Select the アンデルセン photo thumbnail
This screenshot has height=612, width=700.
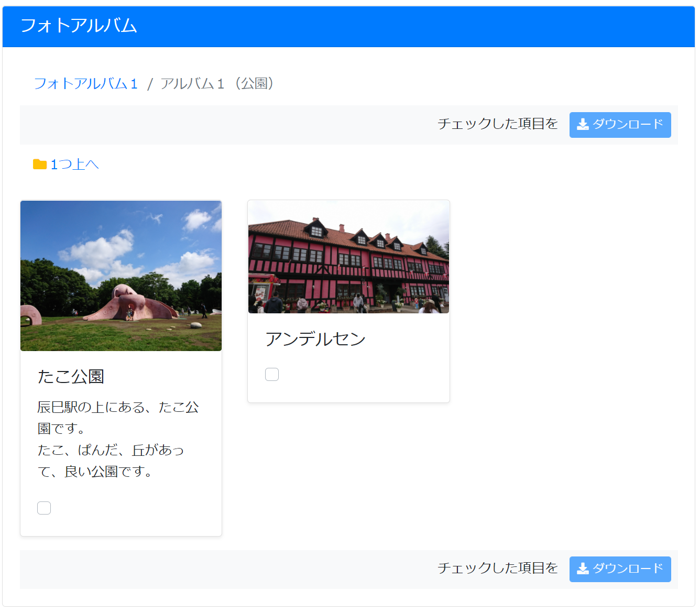coord(348,256)
